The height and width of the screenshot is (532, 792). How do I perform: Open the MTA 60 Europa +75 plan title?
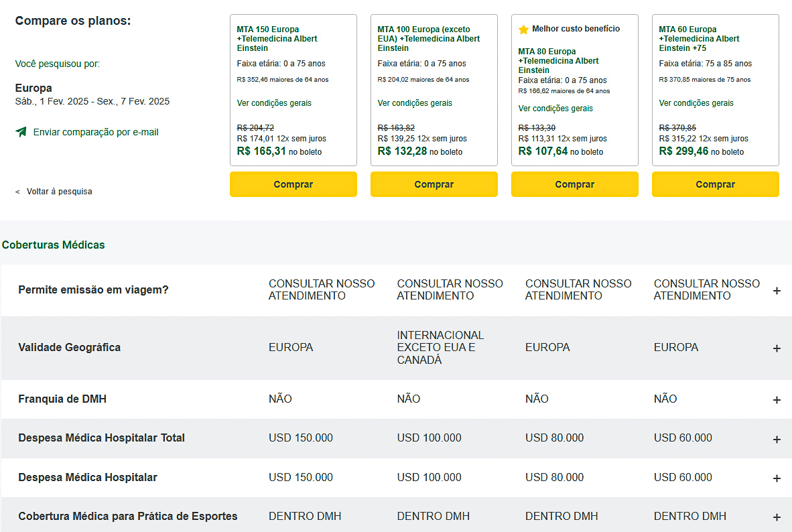click(699, 38)
